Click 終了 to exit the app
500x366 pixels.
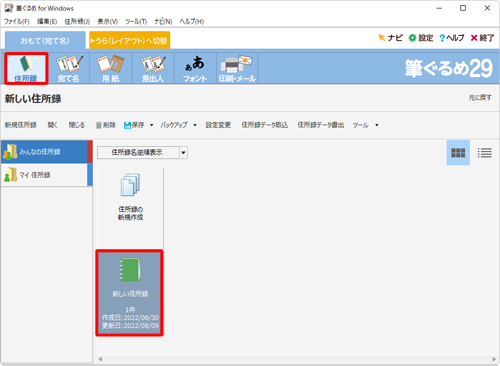482,38
